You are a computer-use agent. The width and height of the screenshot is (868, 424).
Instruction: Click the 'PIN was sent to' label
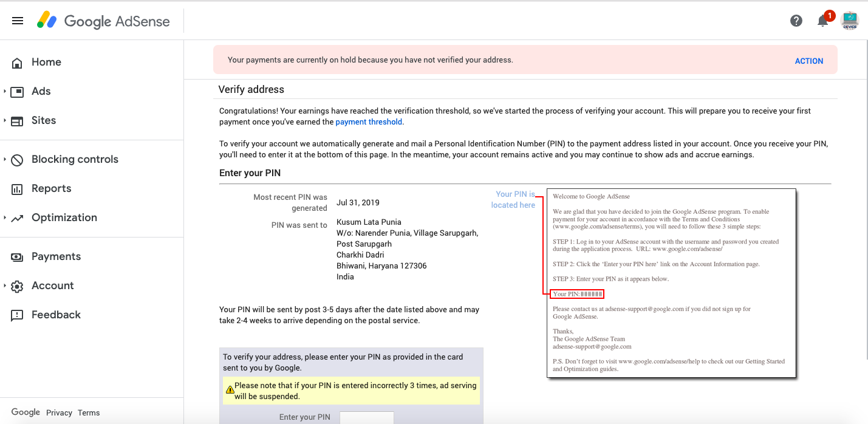(299, 225)
